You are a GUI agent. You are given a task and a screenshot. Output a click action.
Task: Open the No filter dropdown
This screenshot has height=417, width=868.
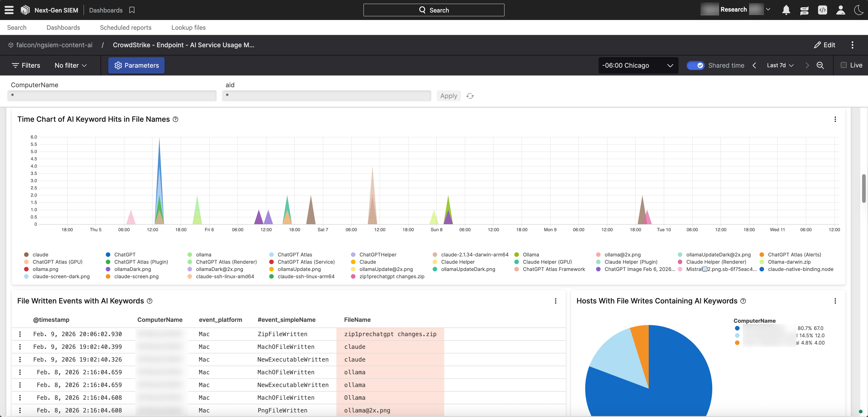pyautogui.click(x=71, y=65)
